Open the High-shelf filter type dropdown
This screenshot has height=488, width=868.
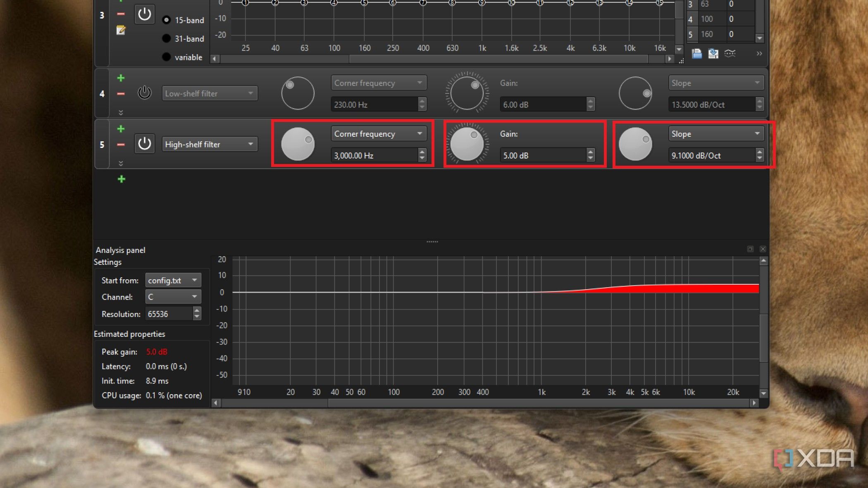tap(209, 144)
